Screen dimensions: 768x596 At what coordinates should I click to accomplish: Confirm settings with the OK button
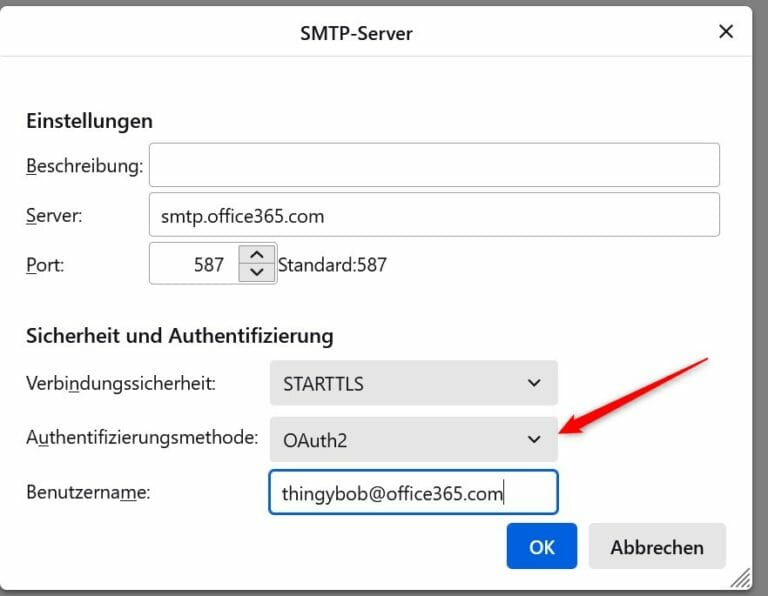pyautogui.click(x=542, y=546)
